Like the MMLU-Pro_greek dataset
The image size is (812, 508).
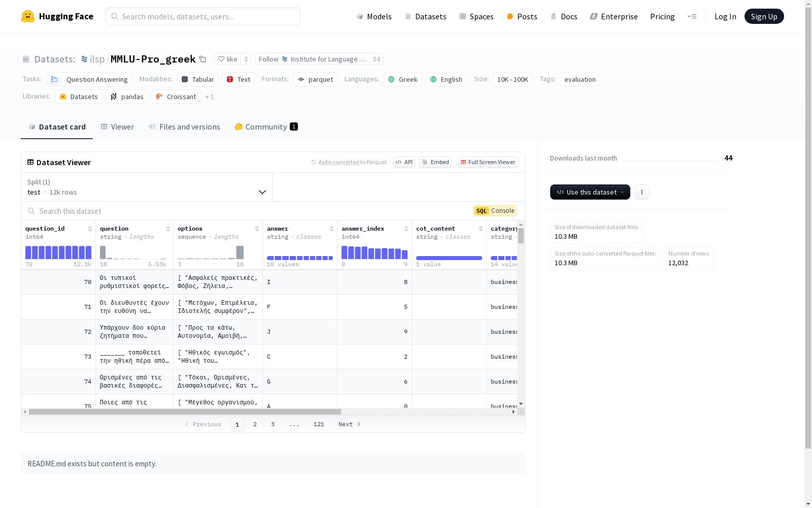227,59
